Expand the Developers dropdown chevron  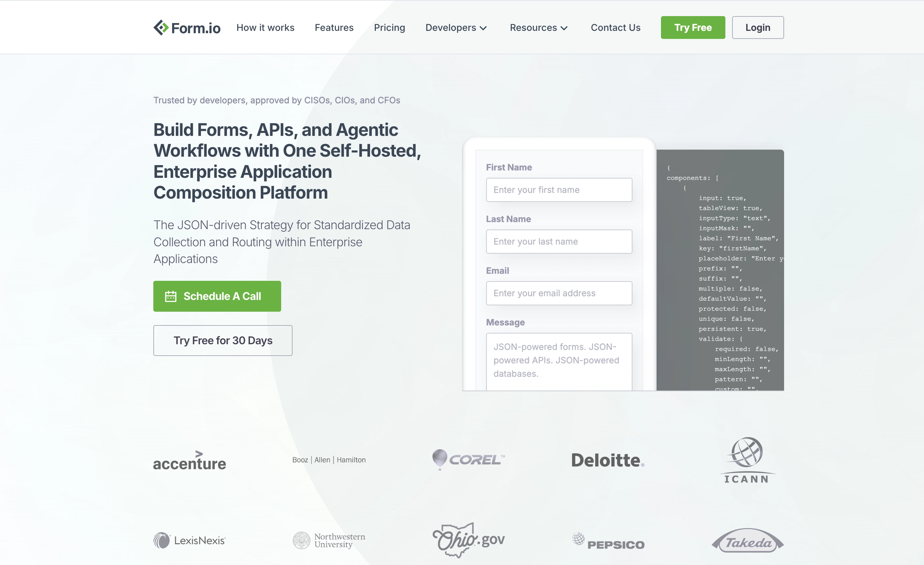pyautogui.click(x=483, y=28)
